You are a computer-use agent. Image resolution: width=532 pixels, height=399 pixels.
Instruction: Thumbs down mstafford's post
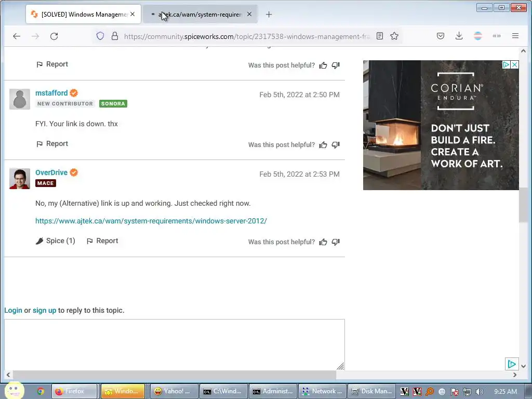point(336,145)
